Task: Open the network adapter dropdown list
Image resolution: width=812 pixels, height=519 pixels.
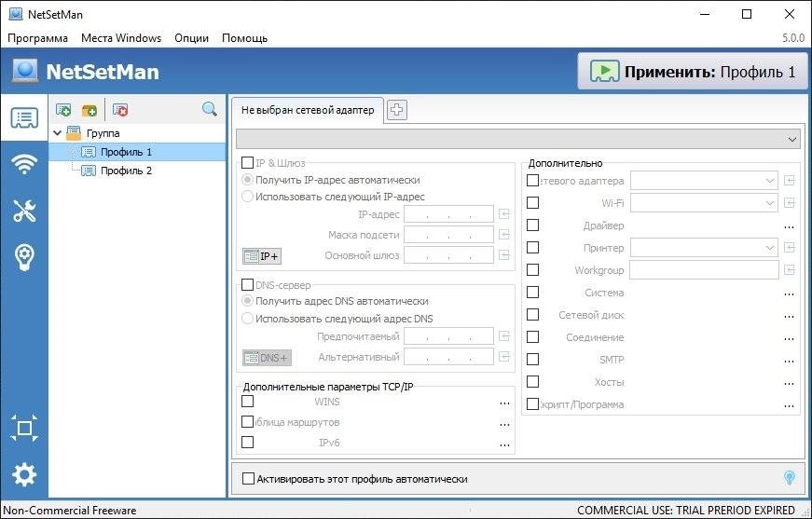Action: 792,139
